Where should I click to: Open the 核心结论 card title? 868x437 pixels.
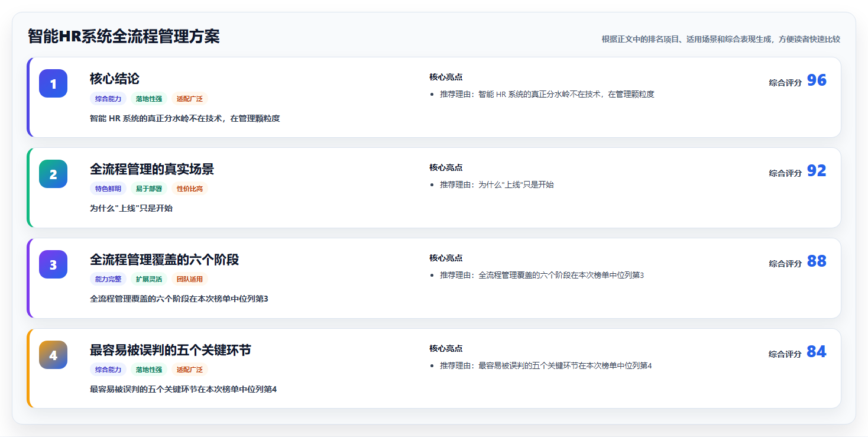(x=115, y=79)
